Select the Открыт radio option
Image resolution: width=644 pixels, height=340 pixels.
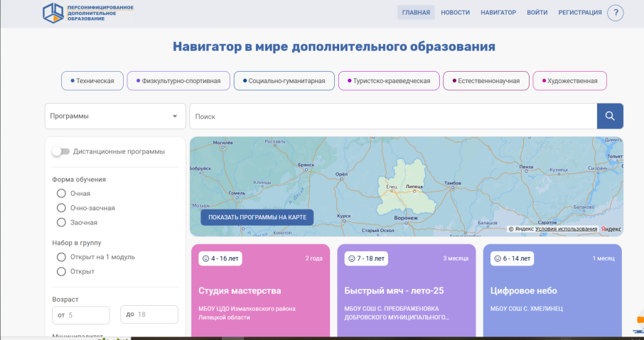pos(61,272)
